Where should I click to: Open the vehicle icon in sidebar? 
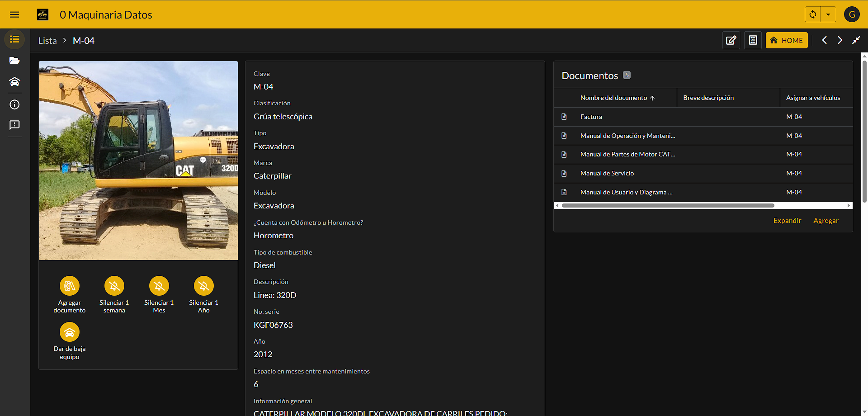point(14,82)
